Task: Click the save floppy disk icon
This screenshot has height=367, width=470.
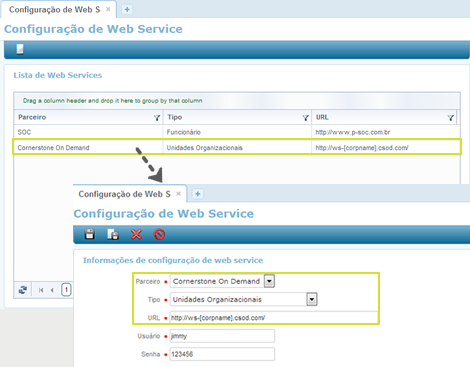Action: pos(89,234)
